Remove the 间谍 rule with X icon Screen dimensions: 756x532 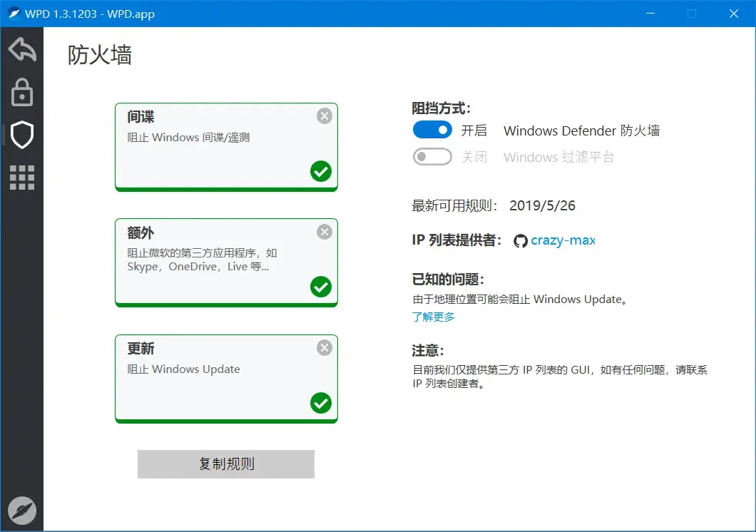(325, 116)
